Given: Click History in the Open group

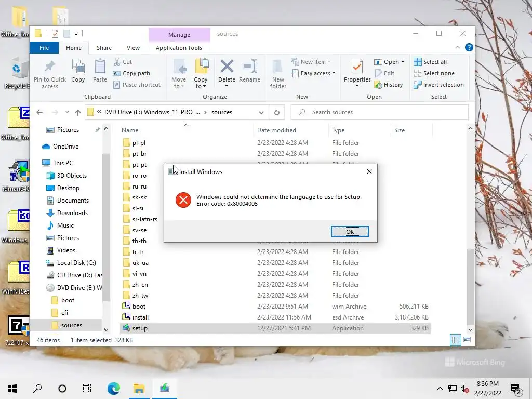Looking at the screenshot, I should coord(389,85).
